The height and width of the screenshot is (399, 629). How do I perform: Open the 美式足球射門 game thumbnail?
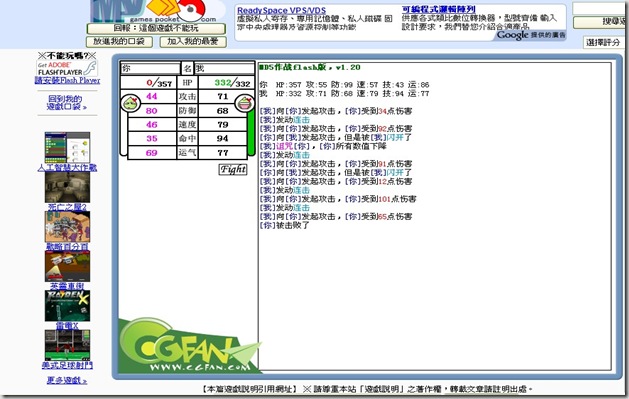(67, 345)
